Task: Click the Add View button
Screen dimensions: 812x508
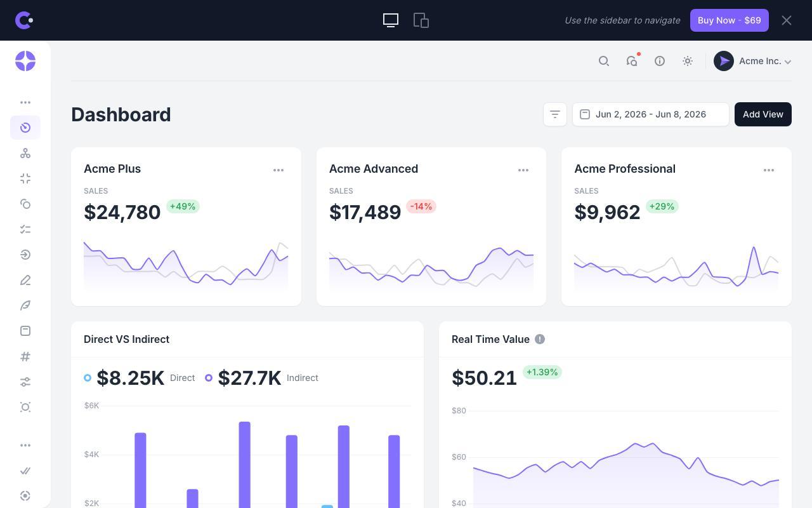Action: pos(763,114)
